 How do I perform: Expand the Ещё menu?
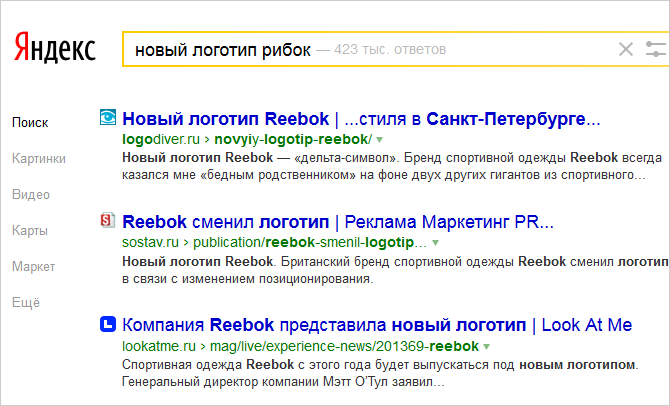(x=26, y=302)
